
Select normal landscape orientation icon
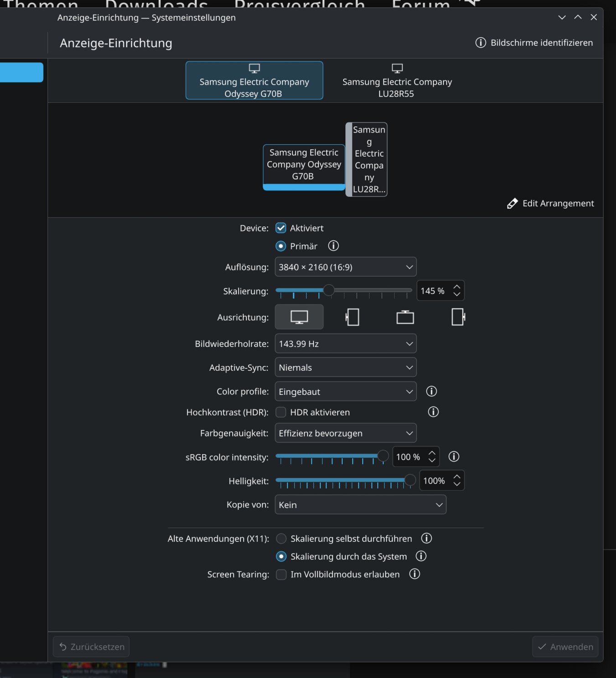coord(299,317)
